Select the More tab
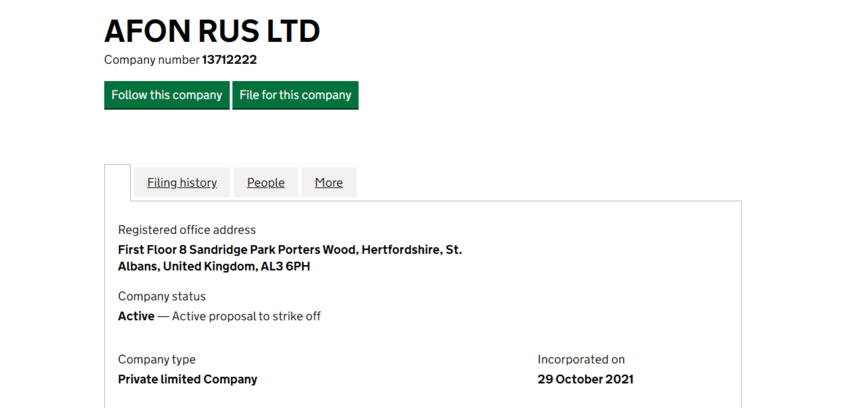Image resolution: width=850 pixels, height=408 pixels. click(x=329, y=182)
